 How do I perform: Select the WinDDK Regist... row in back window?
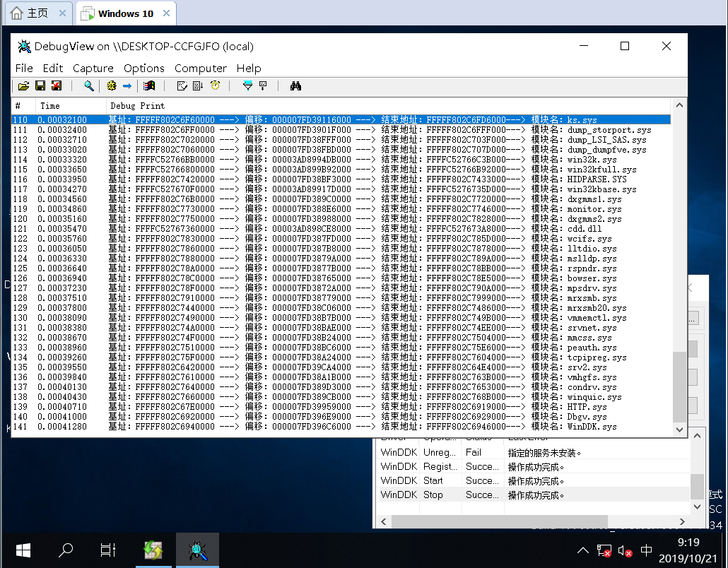coord(533,466)
